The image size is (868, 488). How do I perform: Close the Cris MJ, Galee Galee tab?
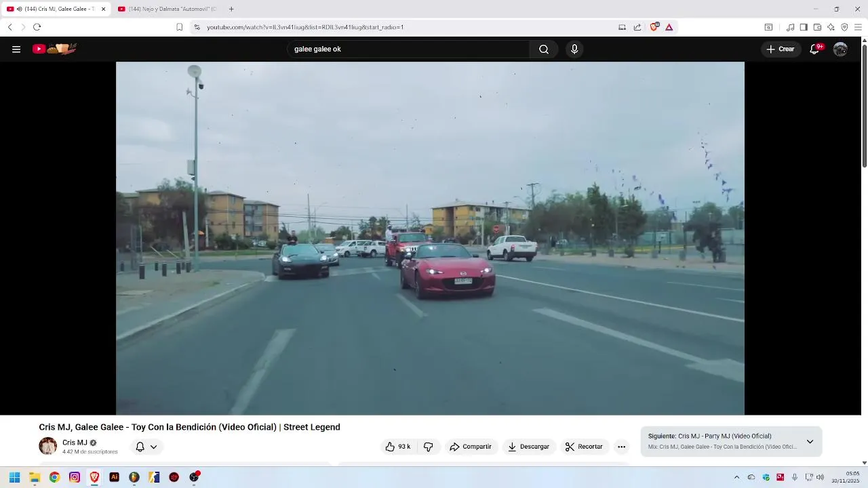click(104, 9)
